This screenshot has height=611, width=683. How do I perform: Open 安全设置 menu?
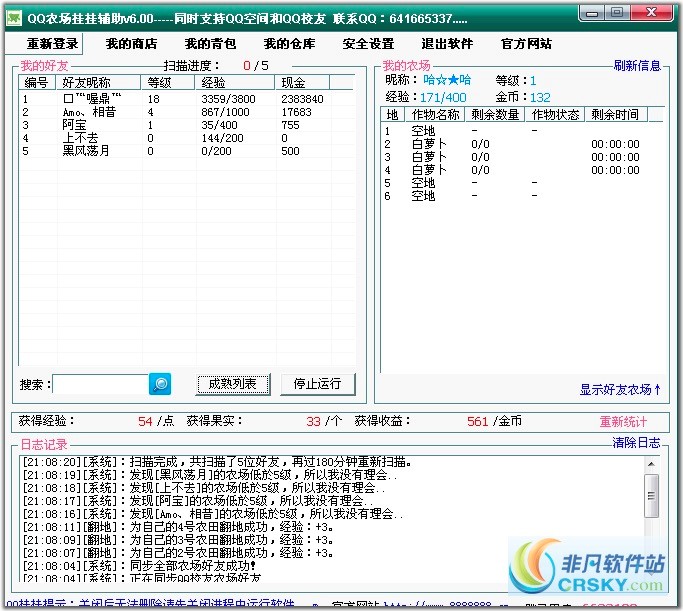coord(368,44)
